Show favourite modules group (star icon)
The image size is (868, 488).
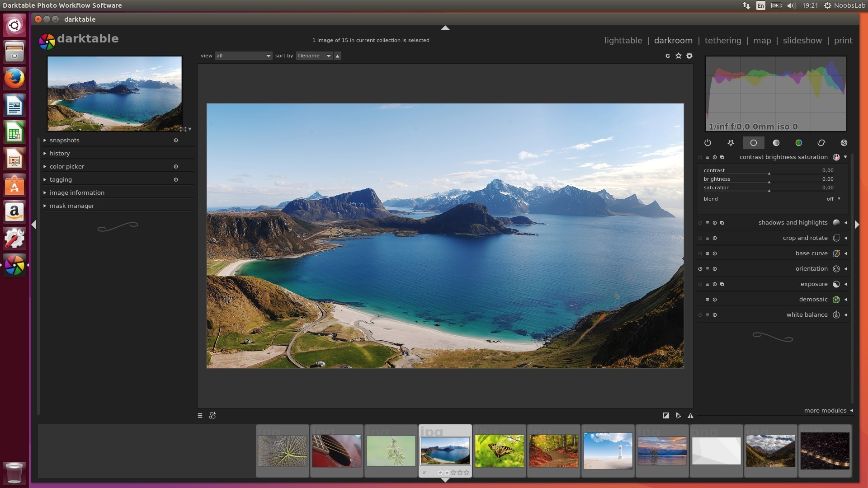(x=731, y=143)
